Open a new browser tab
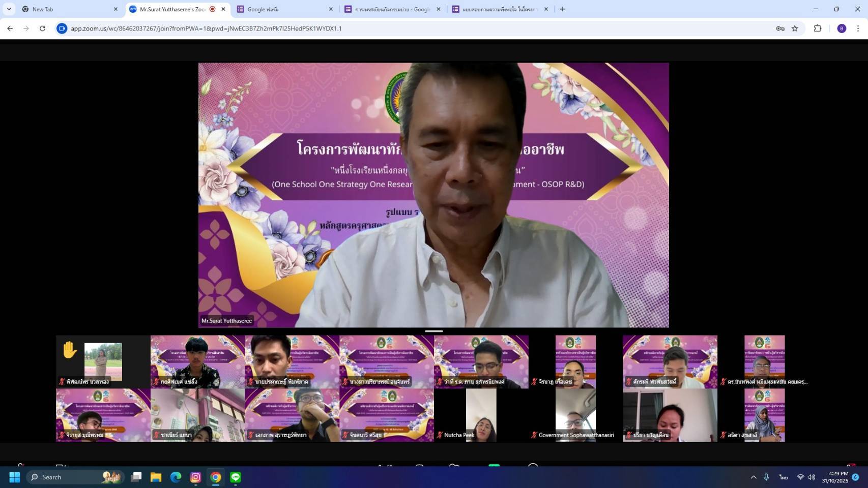 point(562,9)
